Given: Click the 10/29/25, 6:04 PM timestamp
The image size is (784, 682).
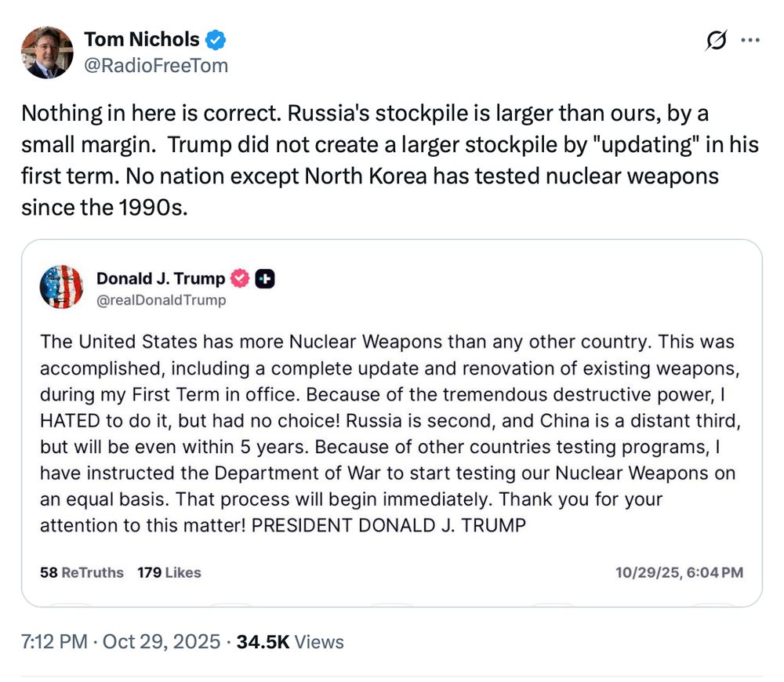Looking at the screenshot, I should (679, 573).
